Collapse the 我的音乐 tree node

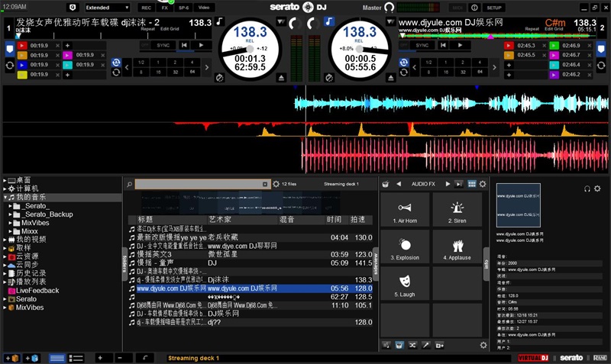coord(5,198)
